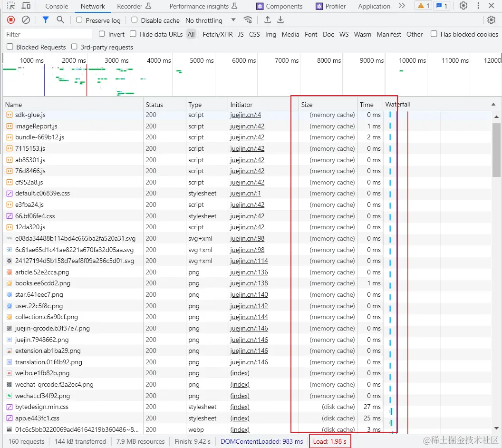The height and width of the screenshot is (448, 502).
Task: Show the messages count badge
Action: 442,6
